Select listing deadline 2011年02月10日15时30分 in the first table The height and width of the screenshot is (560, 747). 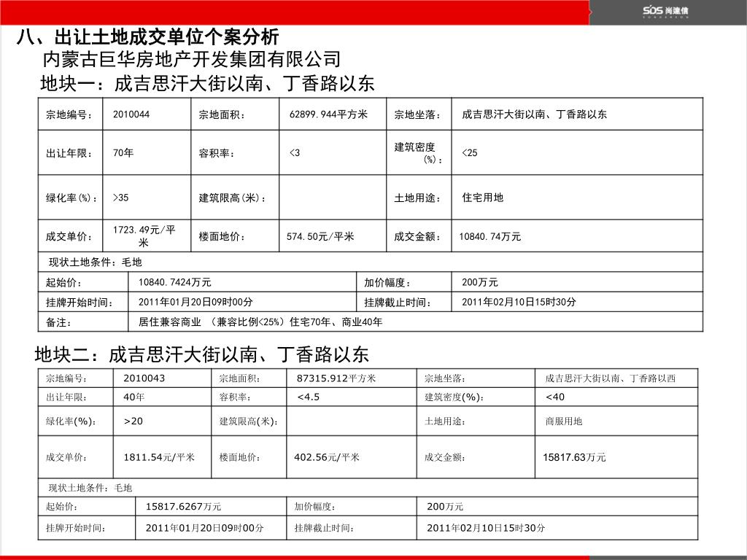coord(519,302)
